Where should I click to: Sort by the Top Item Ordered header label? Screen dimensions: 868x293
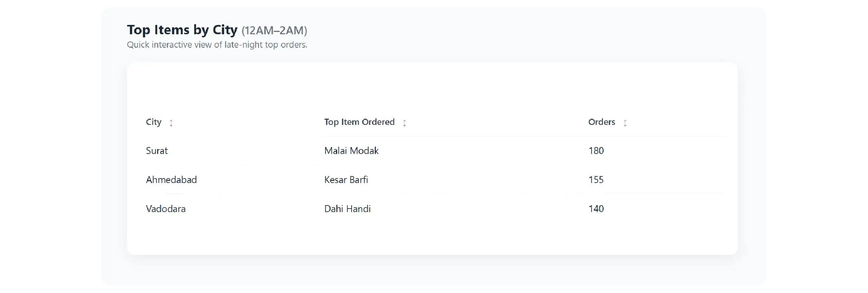[x=359, y=122]
